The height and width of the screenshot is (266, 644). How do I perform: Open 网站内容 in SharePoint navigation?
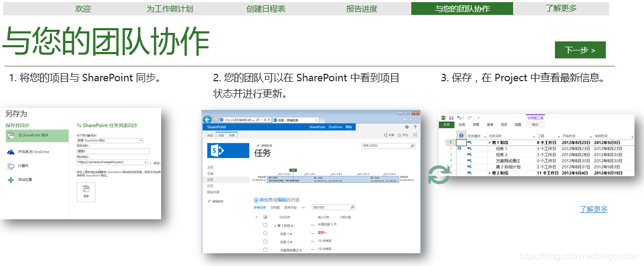click(x=213, y=192)
